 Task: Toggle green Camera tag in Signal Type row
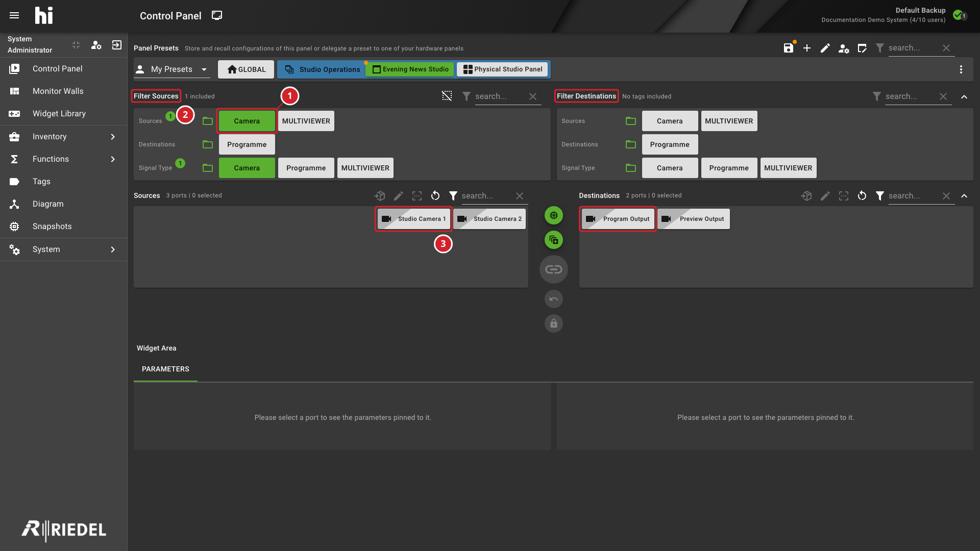247,168
